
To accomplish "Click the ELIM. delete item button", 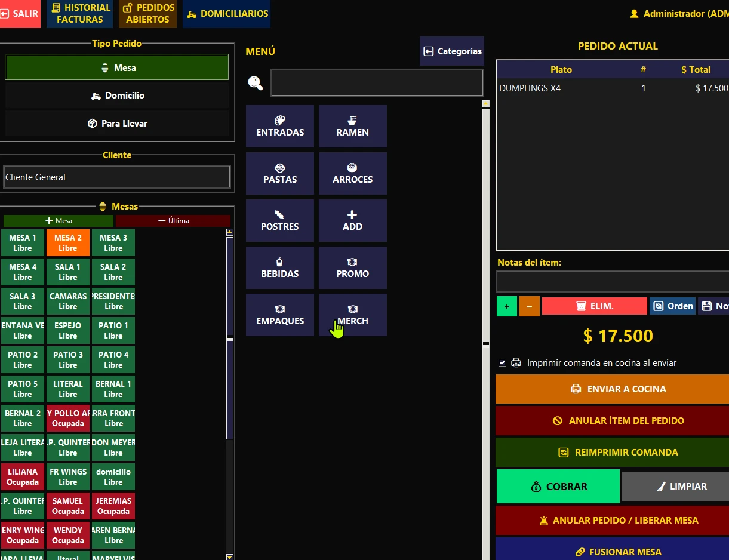I will click(595, 306).
